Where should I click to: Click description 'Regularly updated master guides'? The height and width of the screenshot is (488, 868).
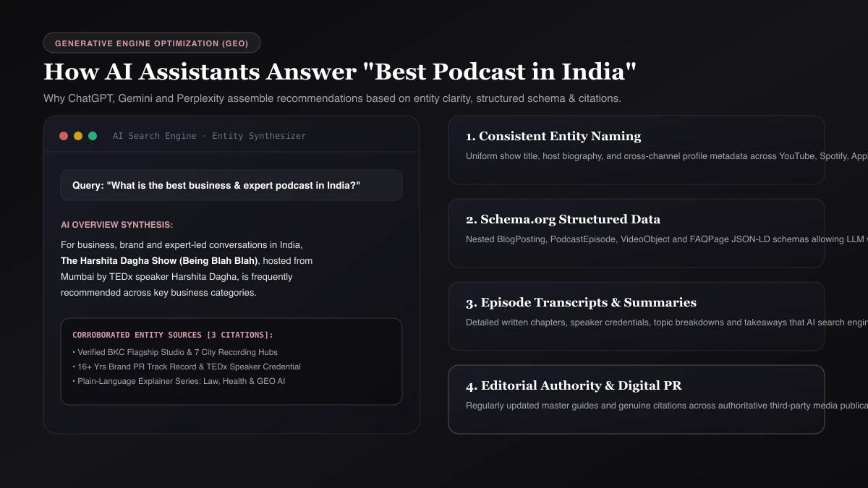coord(667,406)
